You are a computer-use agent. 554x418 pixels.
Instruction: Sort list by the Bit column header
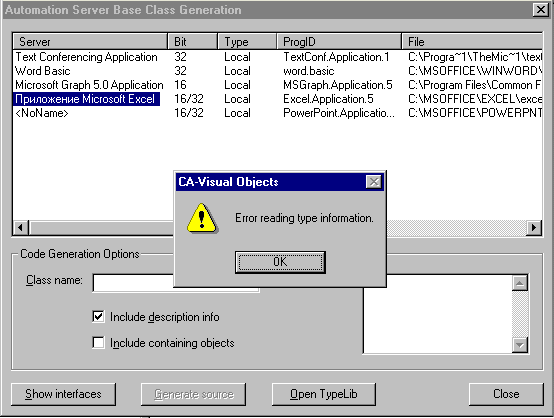193,42
